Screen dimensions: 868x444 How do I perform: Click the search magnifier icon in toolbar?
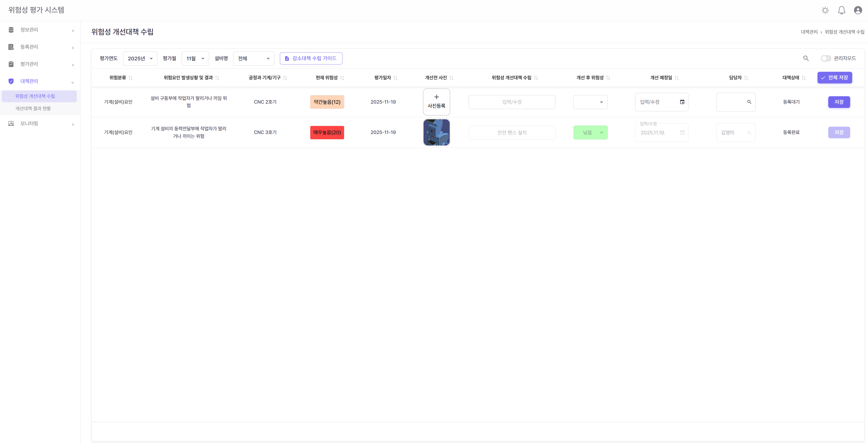point(806,58)
